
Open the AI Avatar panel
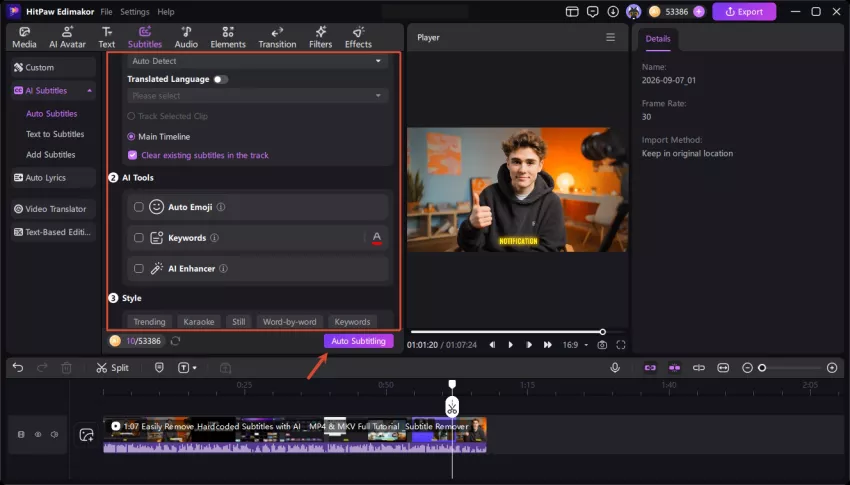[x=67, y=37]
